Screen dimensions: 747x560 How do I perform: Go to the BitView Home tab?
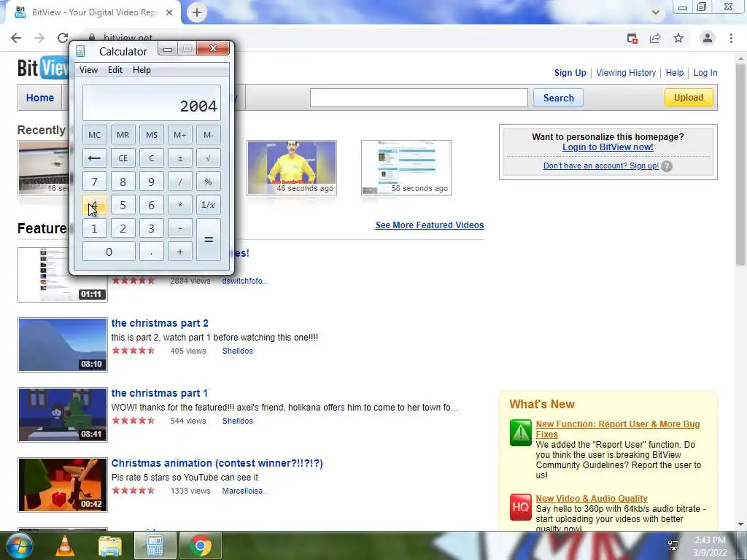[40, 98]
